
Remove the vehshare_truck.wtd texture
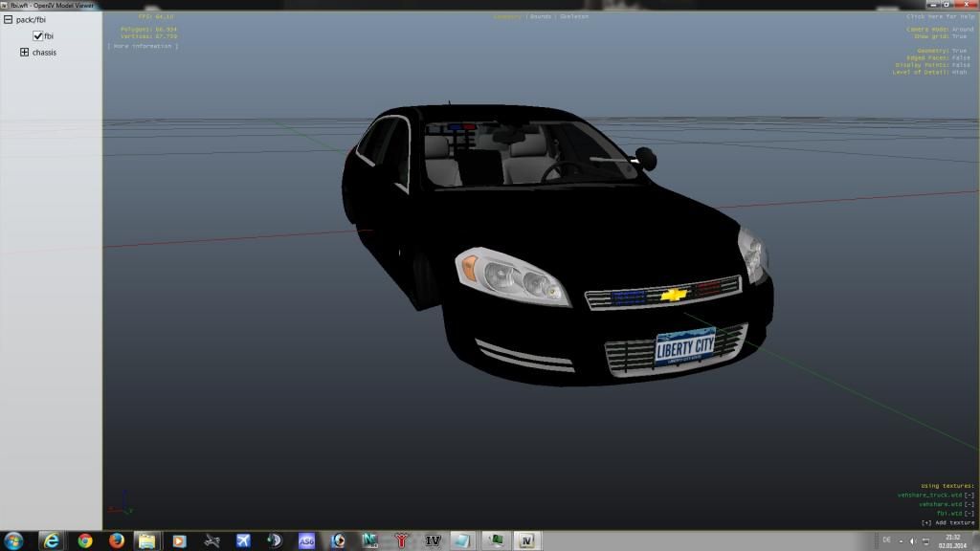pyautogui.click(x=968, y=496)
